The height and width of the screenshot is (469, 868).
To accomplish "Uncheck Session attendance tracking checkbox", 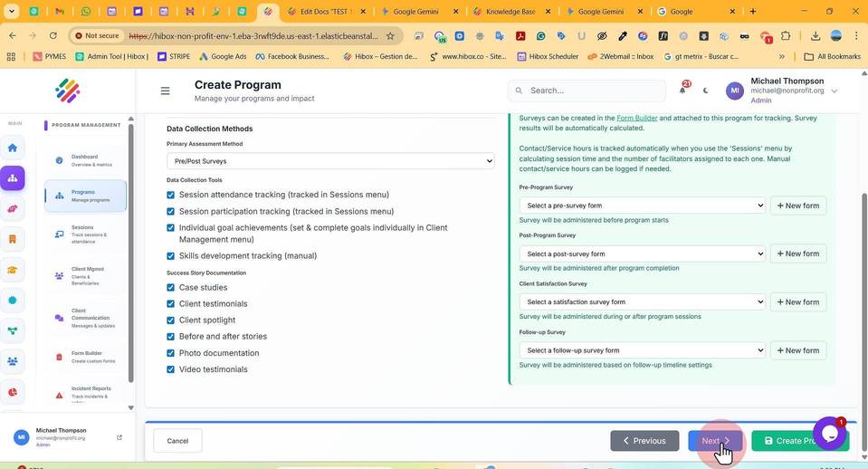I will pos(170,195).
